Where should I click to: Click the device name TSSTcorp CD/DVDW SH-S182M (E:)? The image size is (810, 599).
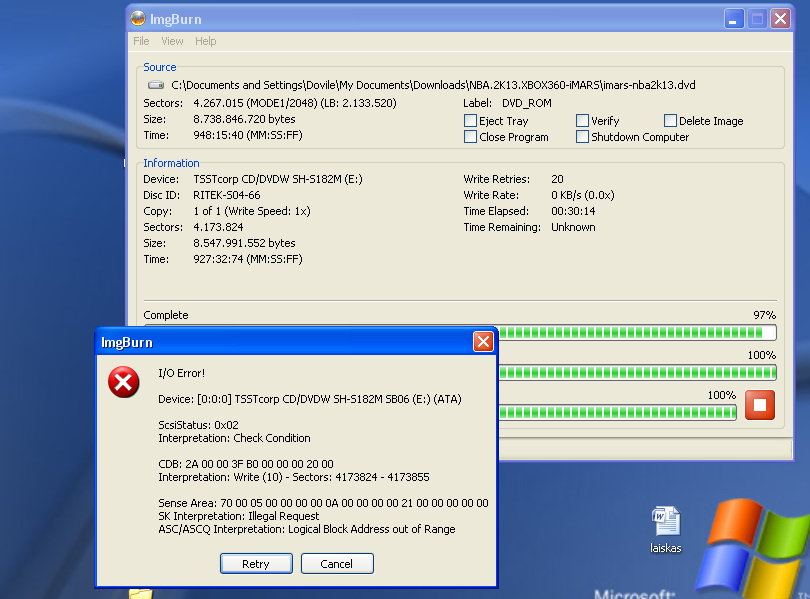tap(278, 179)
